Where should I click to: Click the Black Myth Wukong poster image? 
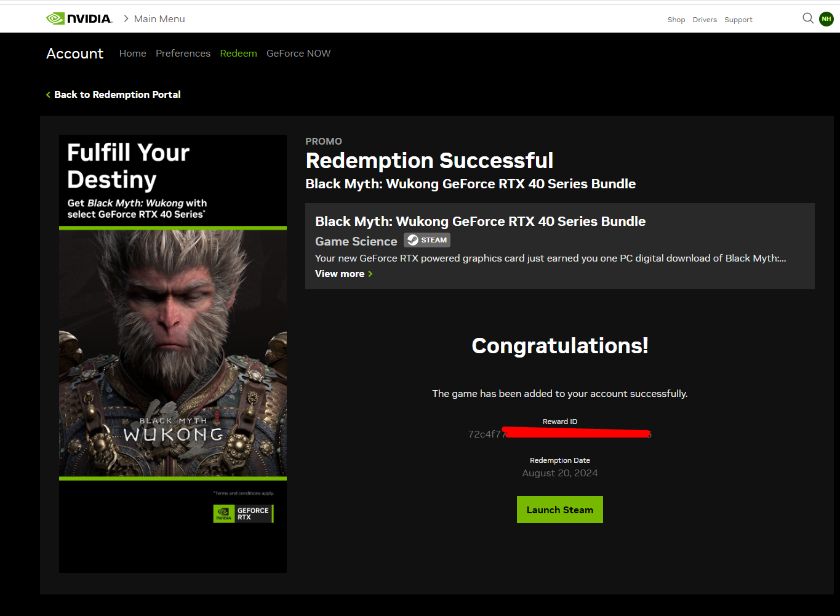pos(172,353)
